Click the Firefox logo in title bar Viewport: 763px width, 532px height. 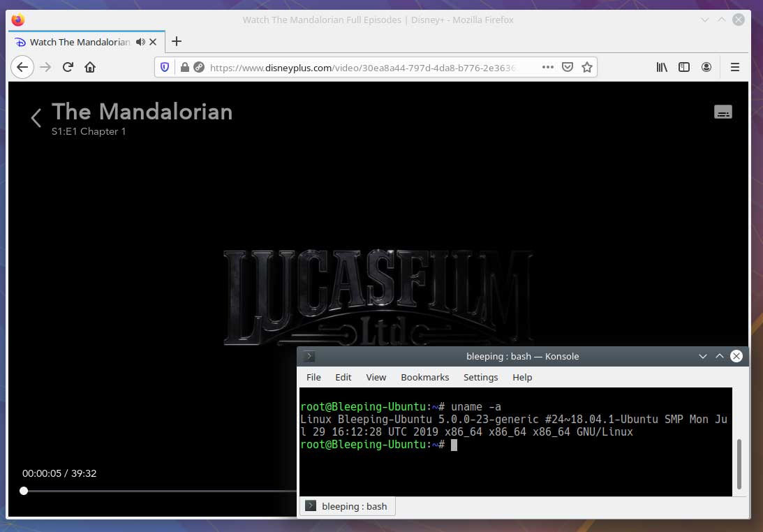[x=18, y=20]
